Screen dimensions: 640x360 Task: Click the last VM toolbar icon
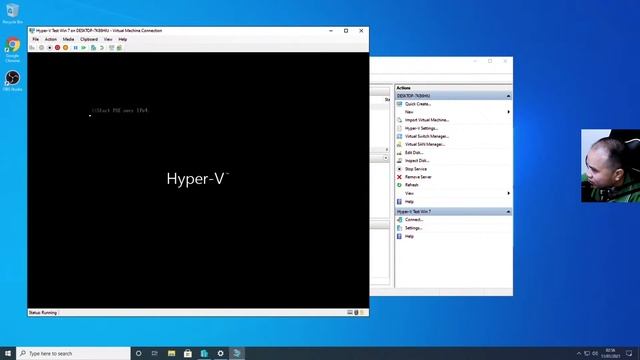click(120, 48)
